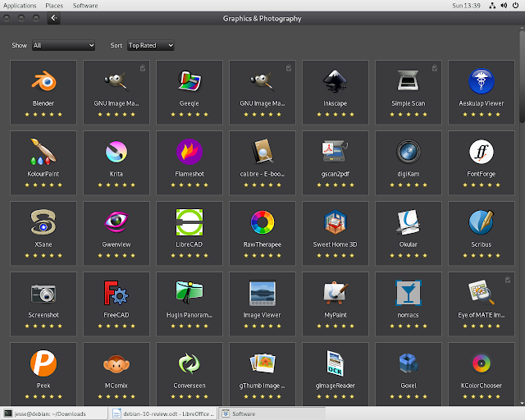Open the RawTherapee color wheel icon

coord(262,222)
